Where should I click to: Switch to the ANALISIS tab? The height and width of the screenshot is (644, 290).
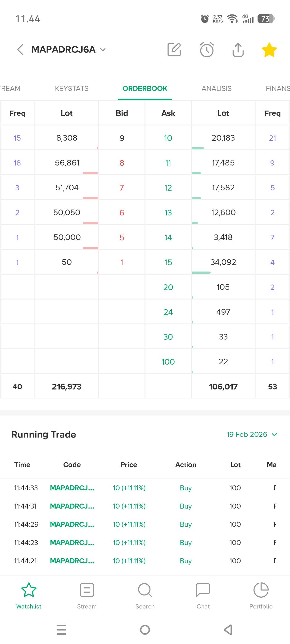pyautogui.click(x=217, y=89)
